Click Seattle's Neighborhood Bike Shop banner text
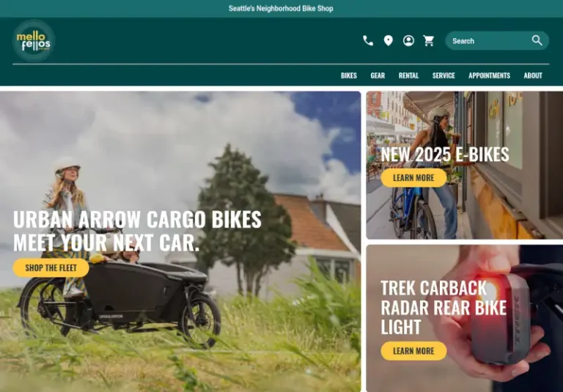 pyautogui.click(x=281, y=8)
